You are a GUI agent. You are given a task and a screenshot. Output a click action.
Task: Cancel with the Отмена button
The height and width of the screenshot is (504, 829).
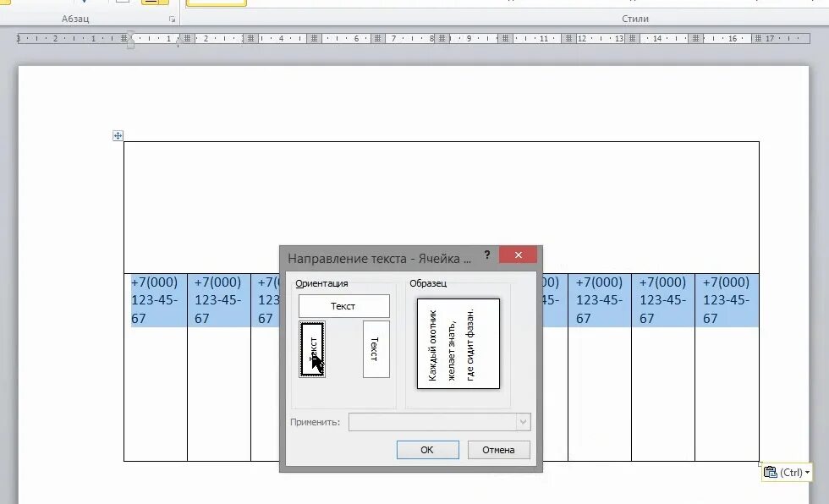click(x=498, y=450)
